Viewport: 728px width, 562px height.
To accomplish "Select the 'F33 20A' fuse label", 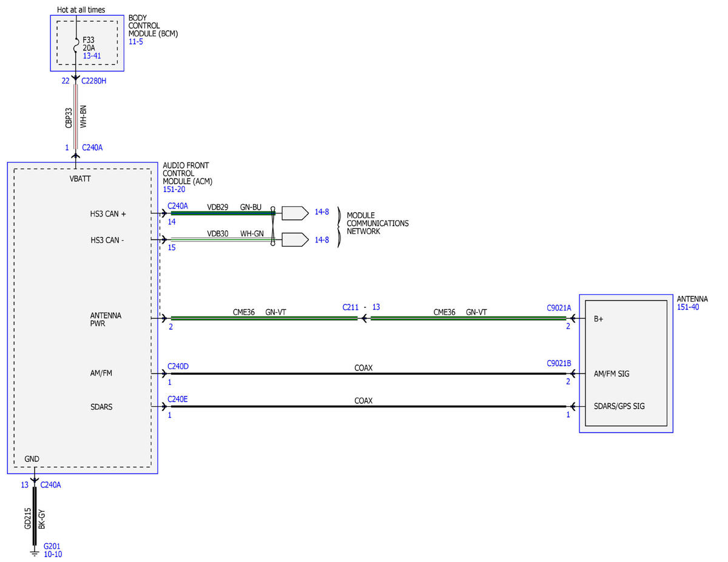I will [89, 44].
